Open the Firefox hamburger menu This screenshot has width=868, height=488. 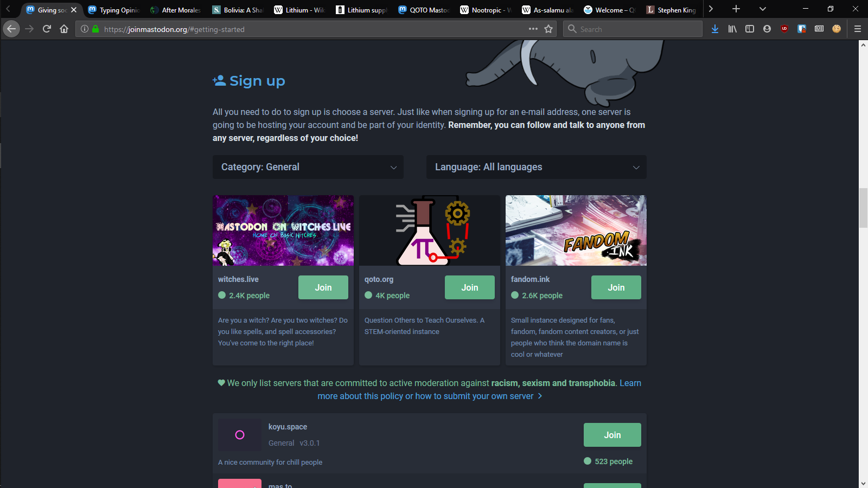pyautogui.click(x=858, y=29)
